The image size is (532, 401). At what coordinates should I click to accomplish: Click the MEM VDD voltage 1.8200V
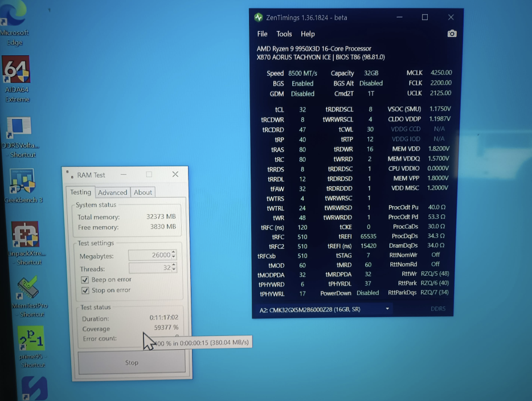pyautogui.click(x=439, y=149)
